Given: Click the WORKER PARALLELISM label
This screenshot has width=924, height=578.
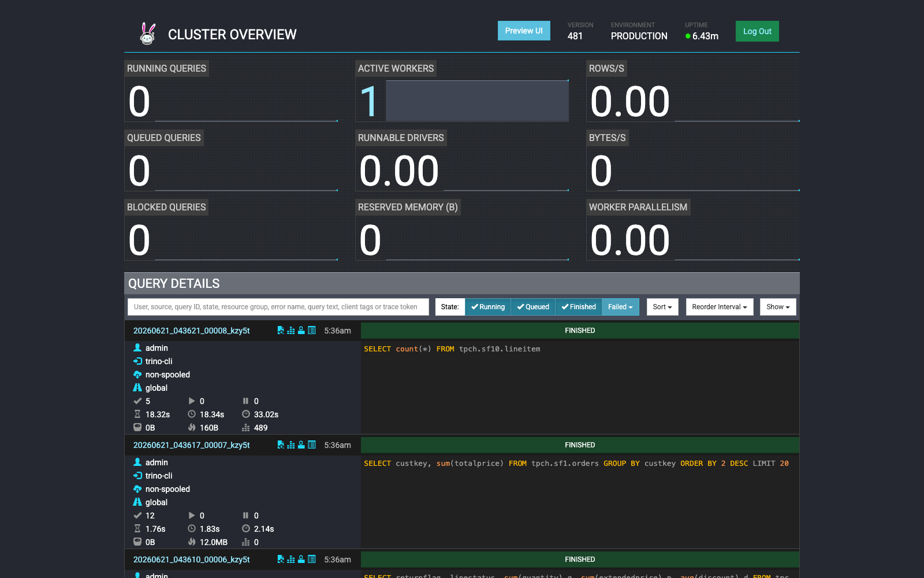Looking at the screenshot, I should 638,207.
